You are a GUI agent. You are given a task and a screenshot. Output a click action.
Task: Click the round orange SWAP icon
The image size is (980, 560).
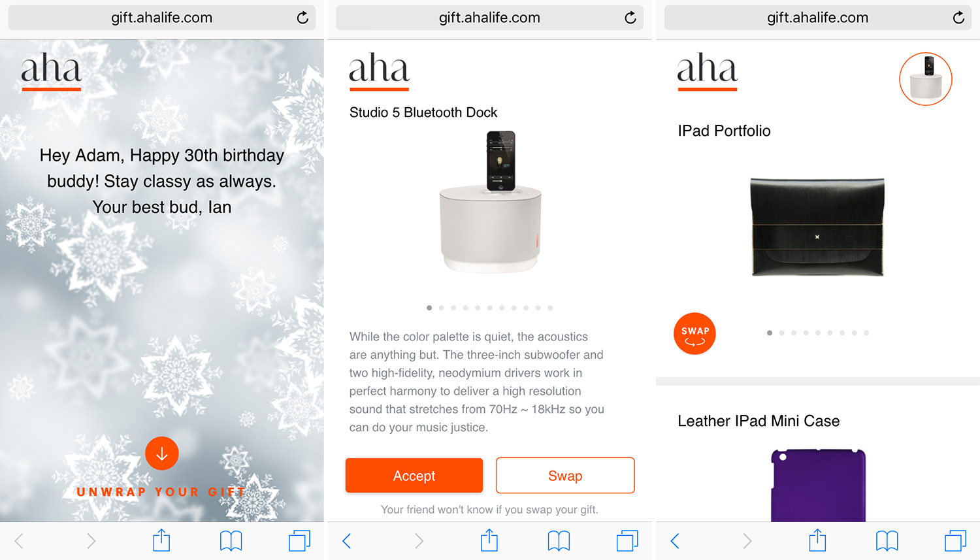coord(694,333)
